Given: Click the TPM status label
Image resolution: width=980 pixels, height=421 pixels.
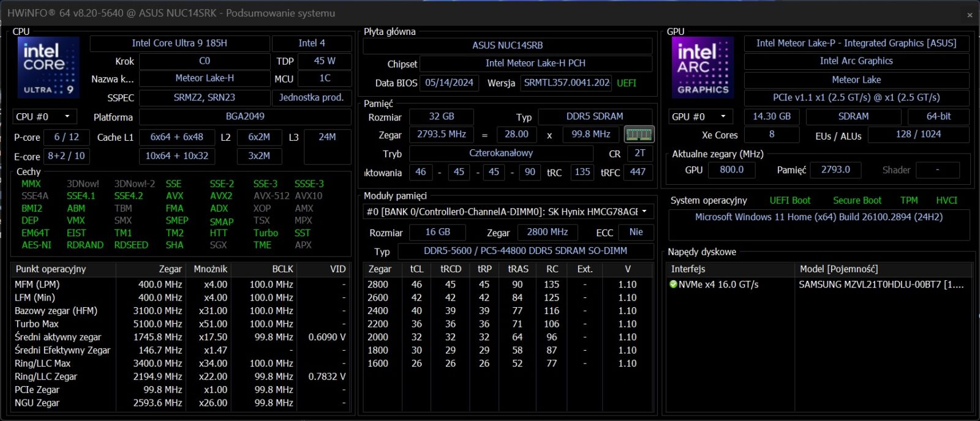Looking at the screenshot, I should click(909, 200).
